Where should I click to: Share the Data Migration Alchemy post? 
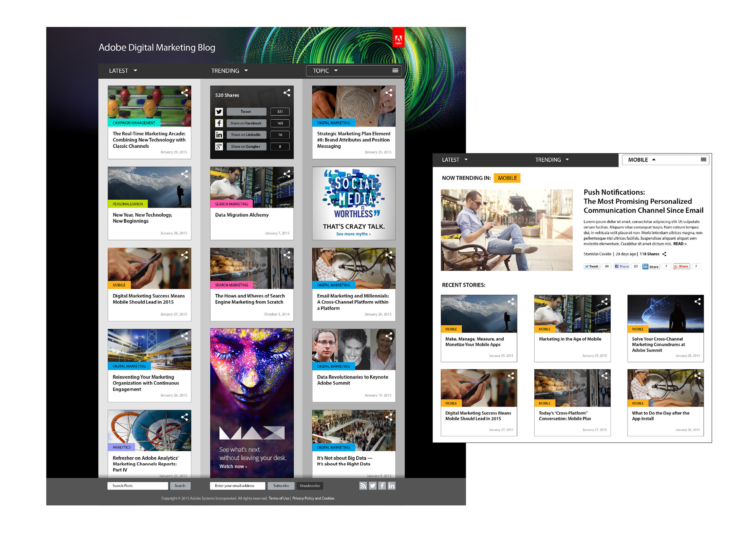coord(287,174)
